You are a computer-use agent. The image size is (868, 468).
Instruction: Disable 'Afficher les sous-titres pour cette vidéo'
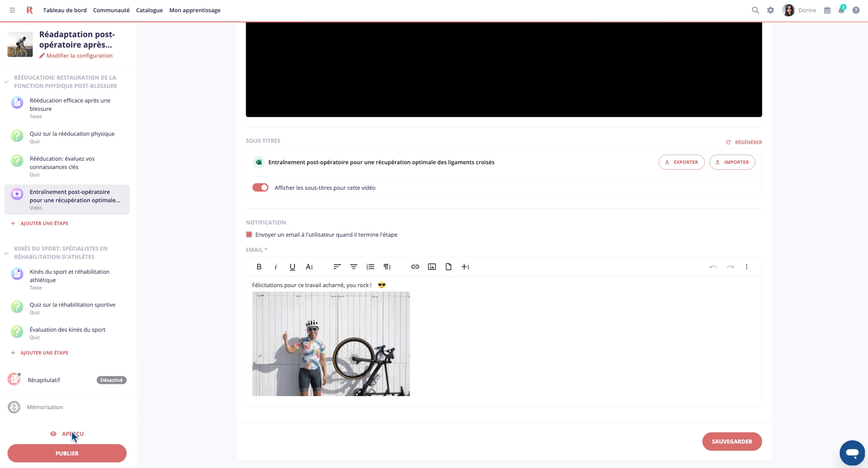tap(260, 187)
